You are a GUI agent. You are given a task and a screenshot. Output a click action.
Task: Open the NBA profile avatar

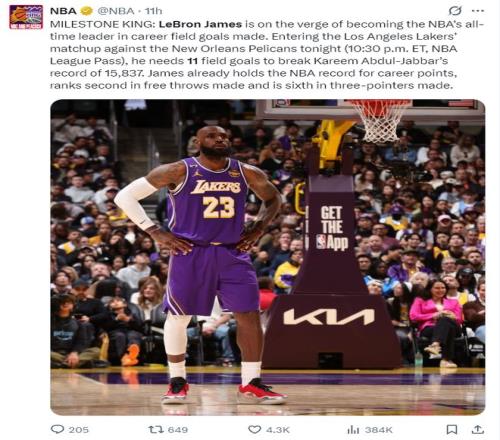pyautogui.click(x=26, y=17)
